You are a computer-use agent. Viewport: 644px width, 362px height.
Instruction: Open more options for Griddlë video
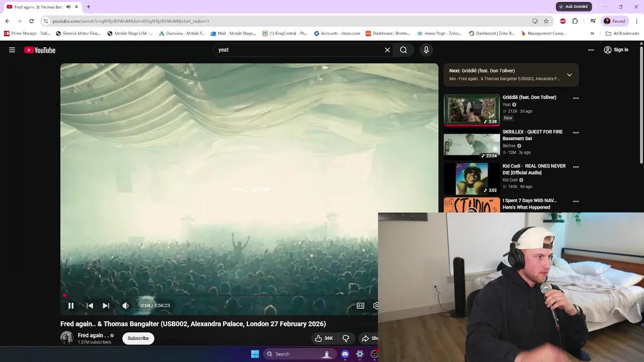coord(576,98)
